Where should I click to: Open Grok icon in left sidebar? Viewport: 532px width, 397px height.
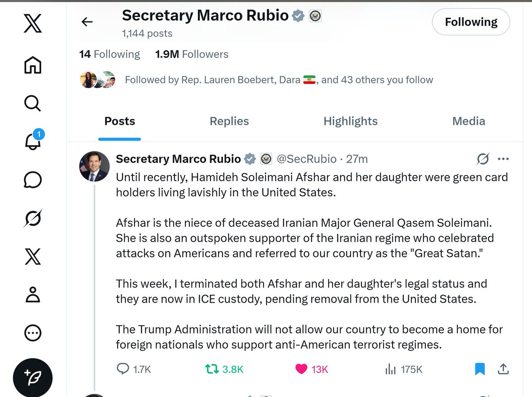[x=33, y=218]
